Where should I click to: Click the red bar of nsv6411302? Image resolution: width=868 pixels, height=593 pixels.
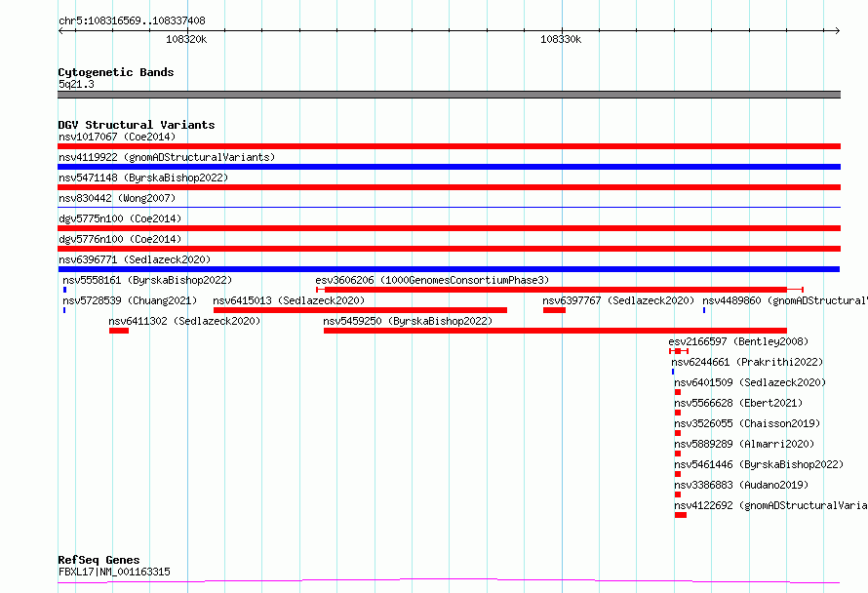coord(119,331)
